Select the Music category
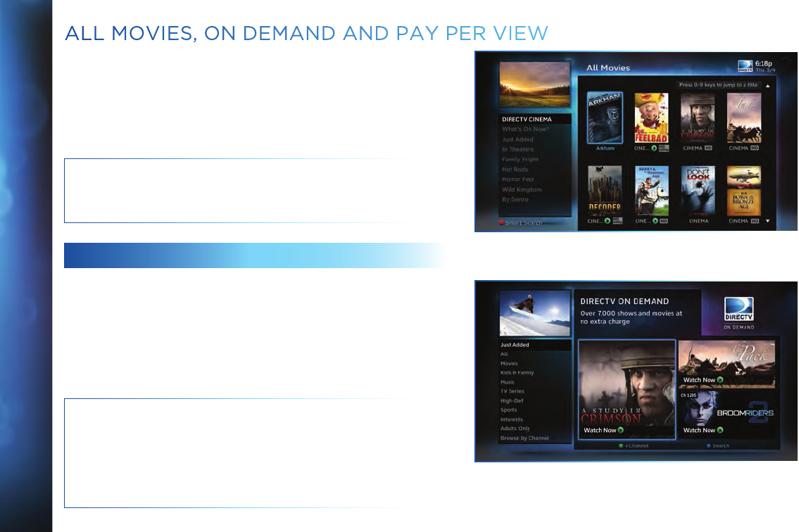The height and width of the screenshot is (532, 799). coord(508,382)
